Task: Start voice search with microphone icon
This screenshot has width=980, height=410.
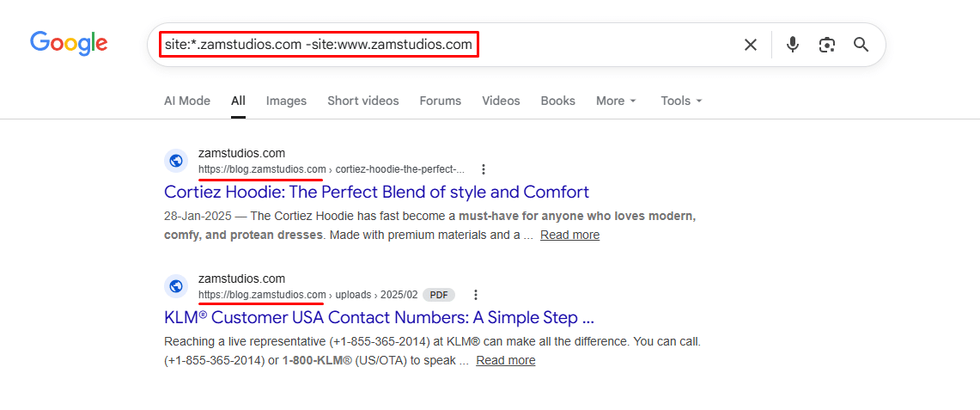Action: pos(793,45)
